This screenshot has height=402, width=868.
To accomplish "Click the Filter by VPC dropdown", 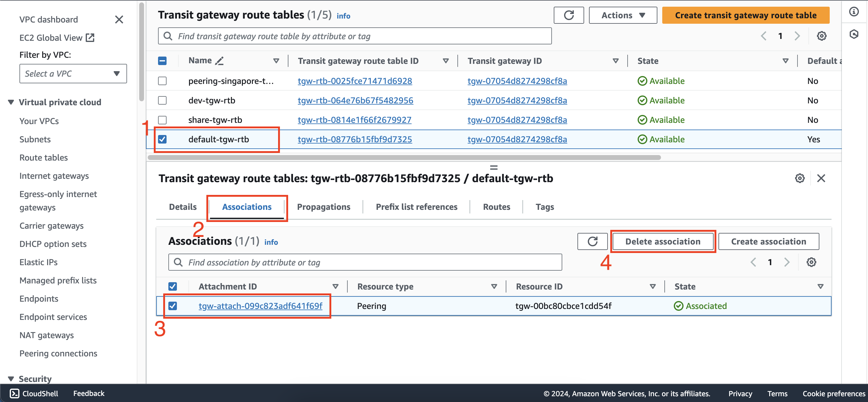I will 70,73.
